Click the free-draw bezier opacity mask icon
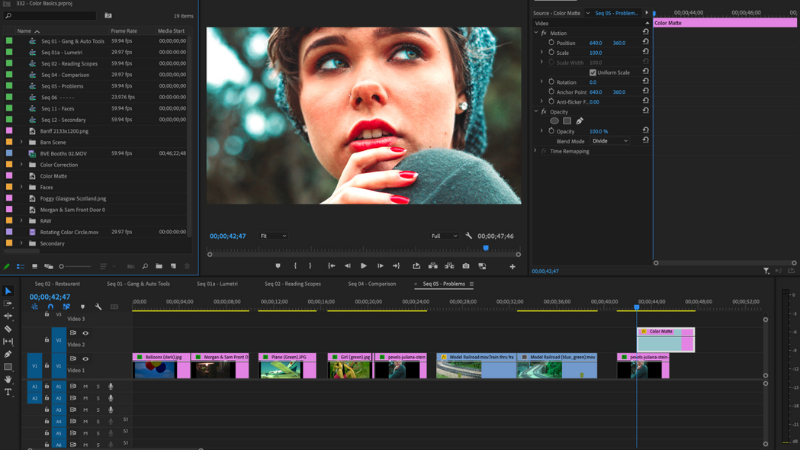800x450 pixels. tap(580, 121)
